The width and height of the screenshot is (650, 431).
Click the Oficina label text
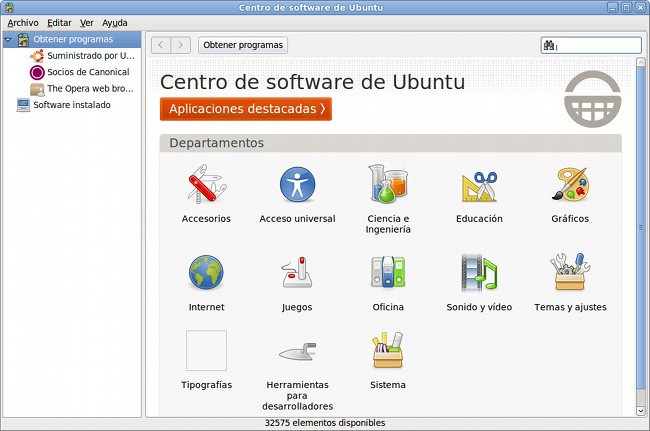pyautogui.click(x=388, y=307)
